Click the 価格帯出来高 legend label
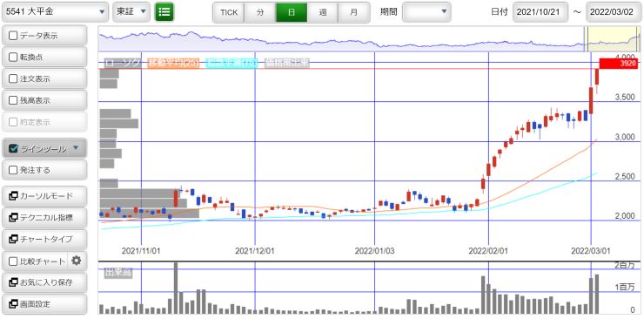The height and width of the screenshot is (319, 644). tap(287, 64)
